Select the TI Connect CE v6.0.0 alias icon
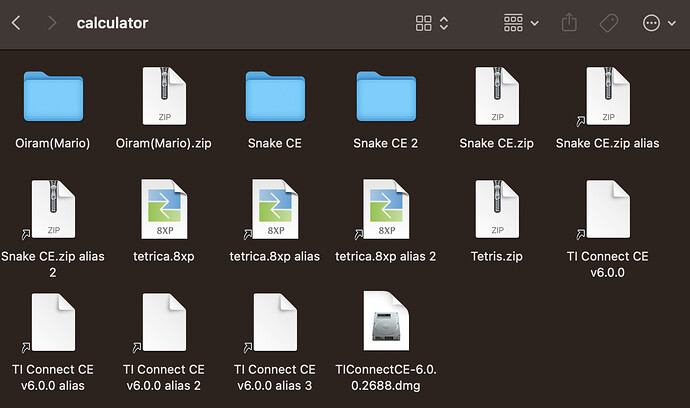This screenshot has width=690, height=408. pos(53,322)
